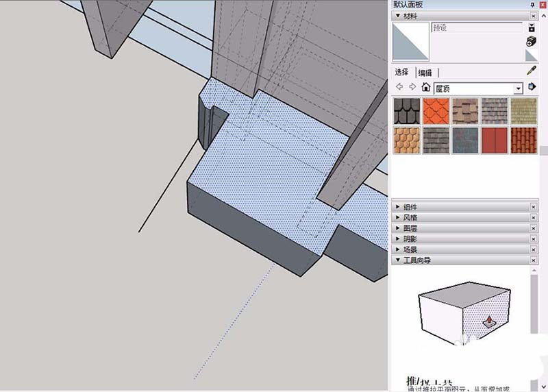
Task: Go back in the material browser
Action: [x=399, y=86]
